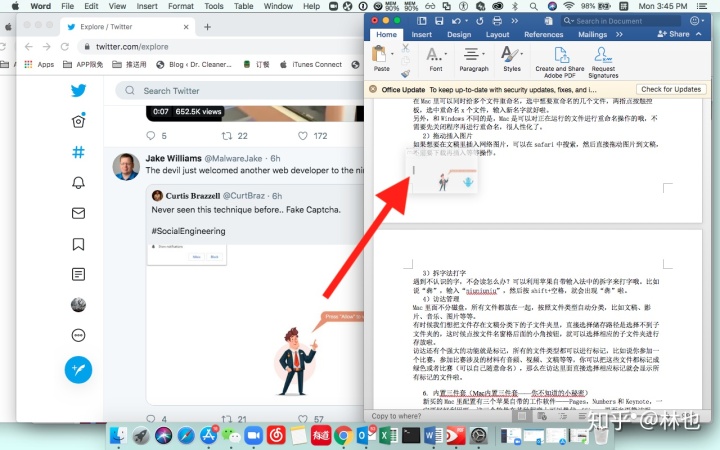The height and width of the screenshot is (450, 720).
Task: Click the Repeat/Redo arrow icon in Word
Action: coord(479,21)
